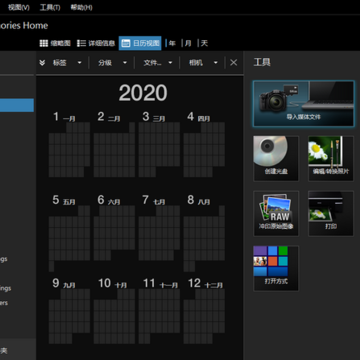Viewport: 360px width, 360px height.
Task: Open the 打印 print tool
Action: pos(331,214)
